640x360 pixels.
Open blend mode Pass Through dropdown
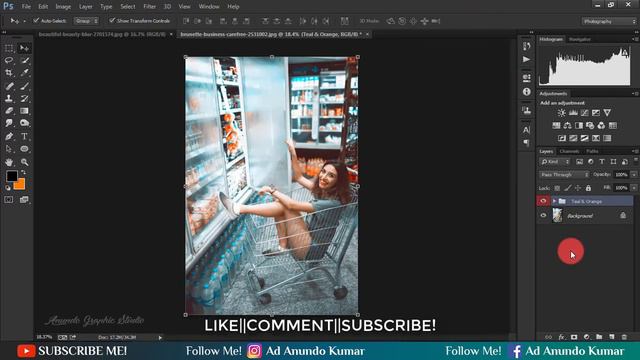point(564,175)
